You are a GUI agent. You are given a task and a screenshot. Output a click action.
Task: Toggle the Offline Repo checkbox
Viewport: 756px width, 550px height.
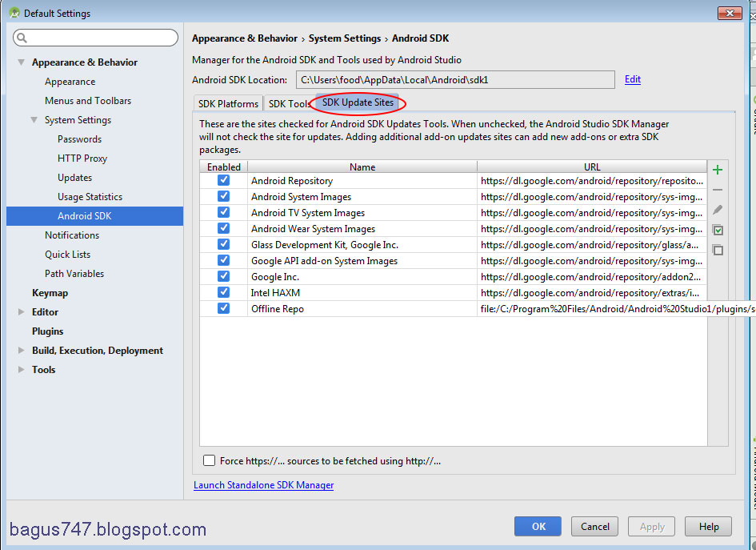(223, 308)
